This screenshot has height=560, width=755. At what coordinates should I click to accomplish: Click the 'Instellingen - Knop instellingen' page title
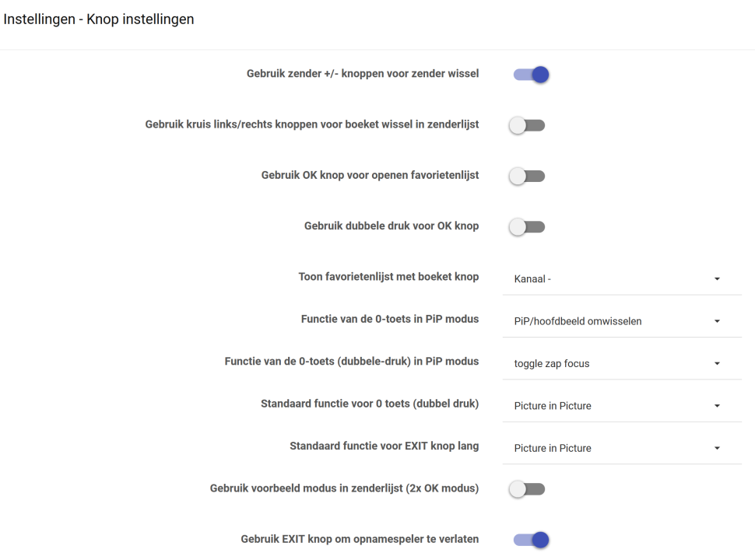tap(99, 19)
